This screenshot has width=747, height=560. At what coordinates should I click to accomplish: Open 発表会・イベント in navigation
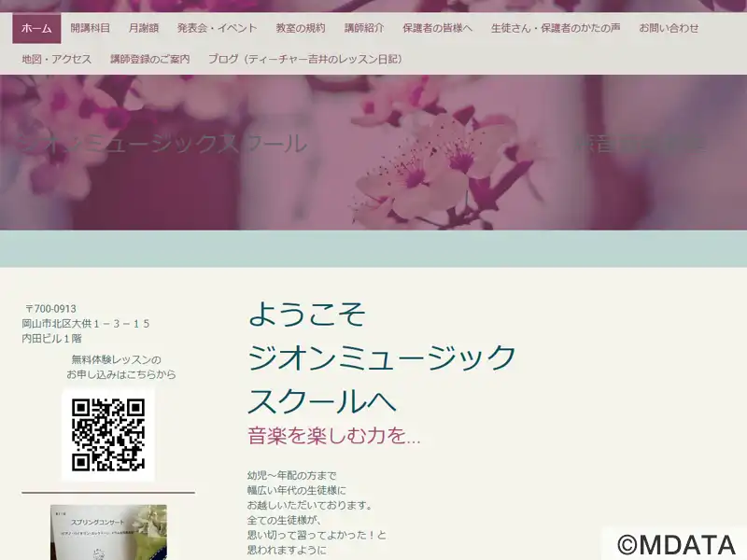coord(217,28)
